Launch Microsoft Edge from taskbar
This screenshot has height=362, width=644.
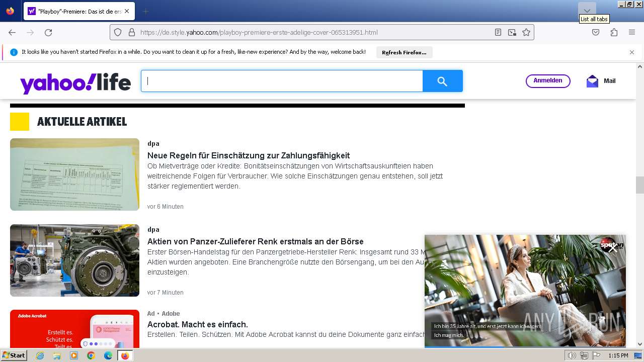click(x=108, y=355)
